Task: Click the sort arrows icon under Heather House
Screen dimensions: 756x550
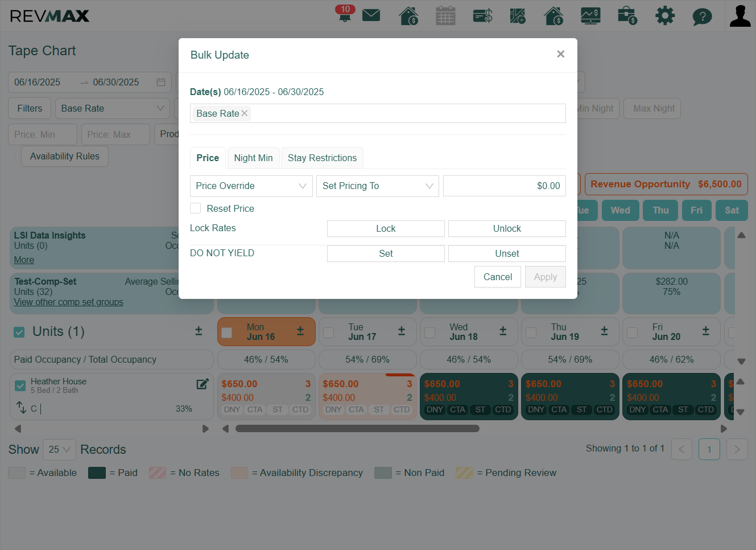Action: tap(21, 408)
